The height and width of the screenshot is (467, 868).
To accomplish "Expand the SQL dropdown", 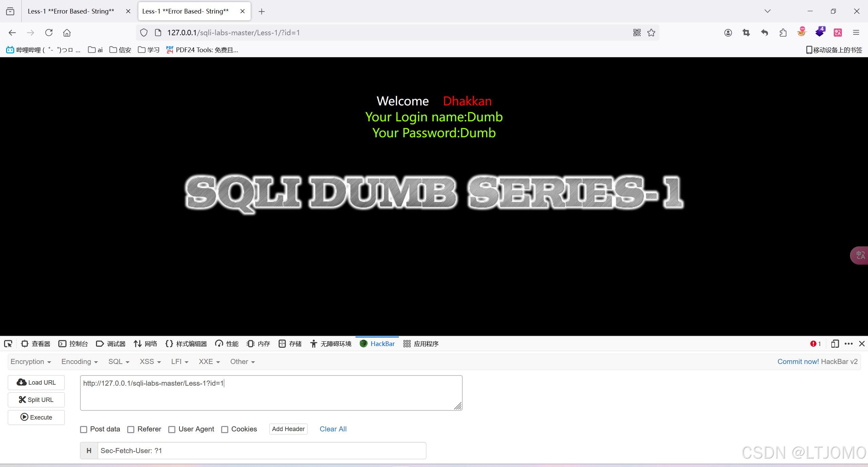I will [x=119, y=362].
